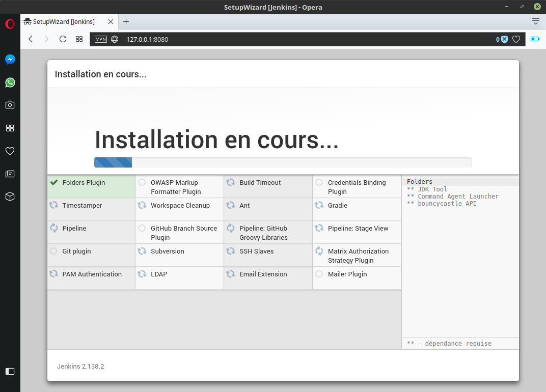This screenshot has width=546, height=392.
Task: Go back to the previous page
Action: pyautogui.click(x=31, y=39)
